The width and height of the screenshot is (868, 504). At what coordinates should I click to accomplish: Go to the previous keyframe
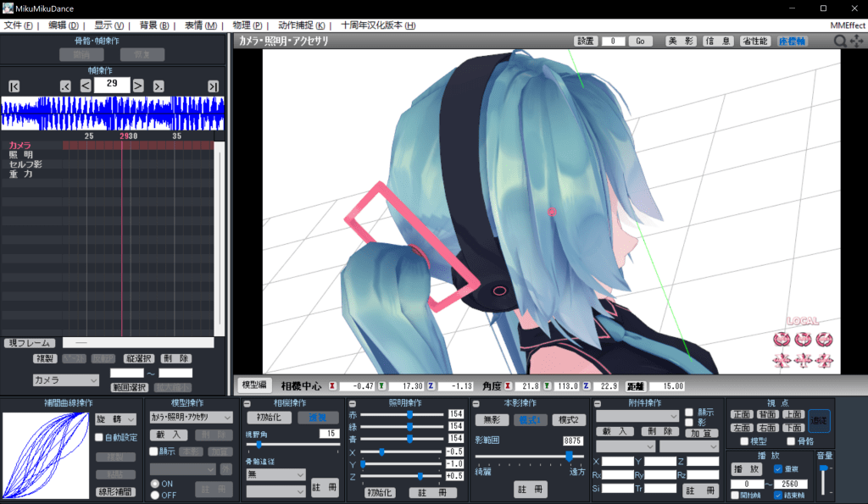(x=65, y=86)
